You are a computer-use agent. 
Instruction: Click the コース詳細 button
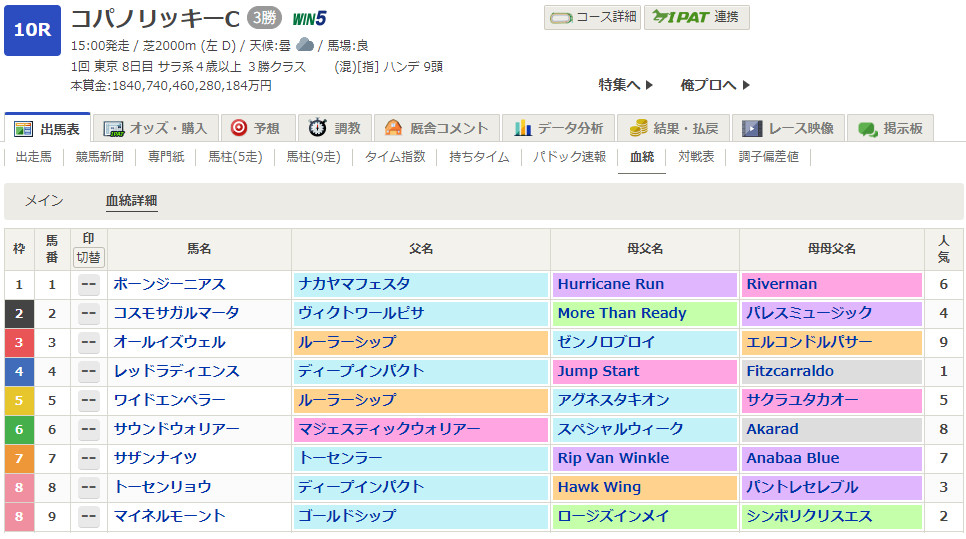click(592, 17)
